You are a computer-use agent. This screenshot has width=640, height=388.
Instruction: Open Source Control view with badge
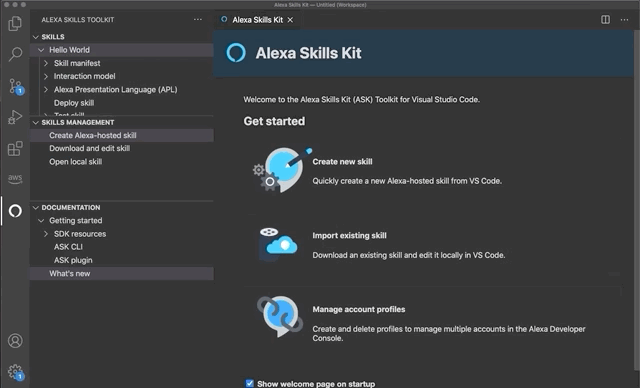pos(16,86)
